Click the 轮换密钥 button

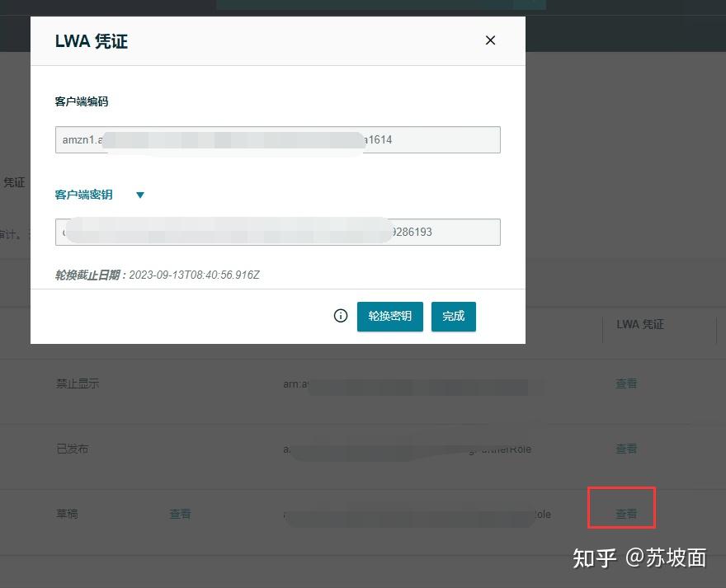389,316
